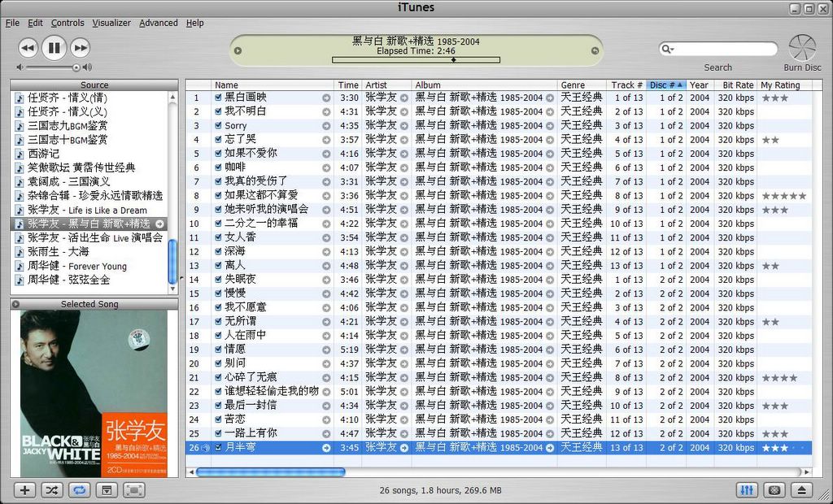Uncheck the 女人香 song checkbox
The width and height of the screenshot is (833, 504).
(218, 238)
